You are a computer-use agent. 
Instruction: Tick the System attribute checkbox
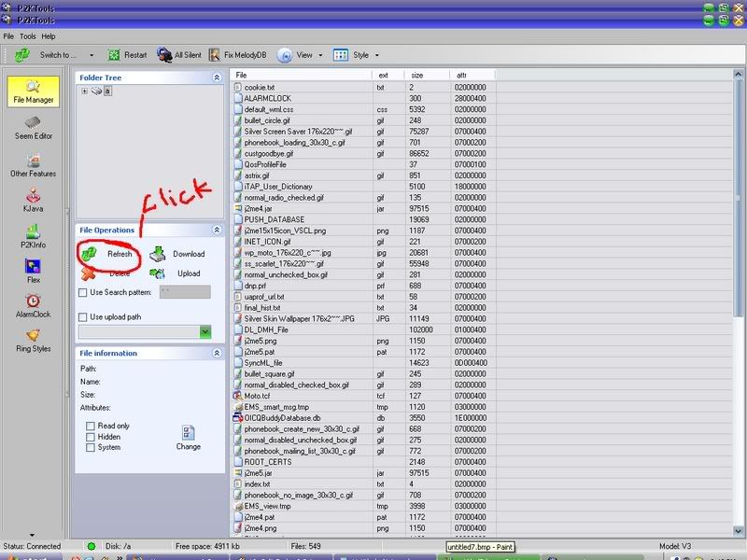[91, 448]
